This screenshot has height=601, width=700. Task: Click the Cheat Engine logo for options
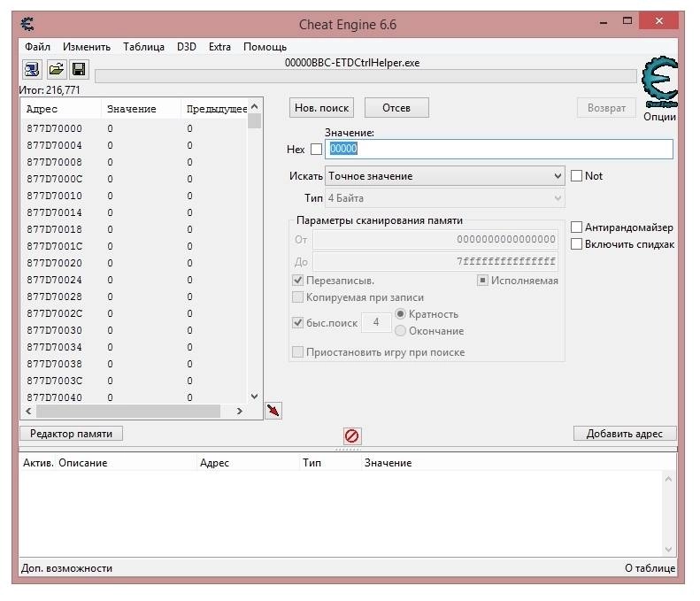[660, 81]
